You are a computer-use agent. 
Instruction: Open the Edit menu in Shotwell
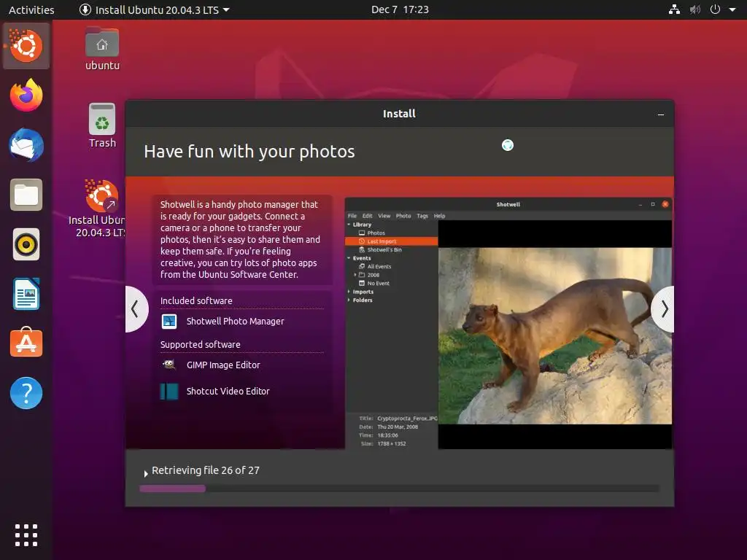[368, 216]
